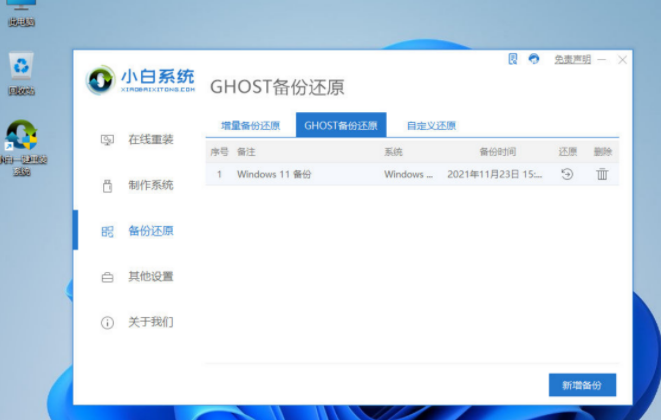Image resolution: width=661 pixels, height=420 pixels.
Task: Click the 备注 column header
Action: [x=246, y=152]
